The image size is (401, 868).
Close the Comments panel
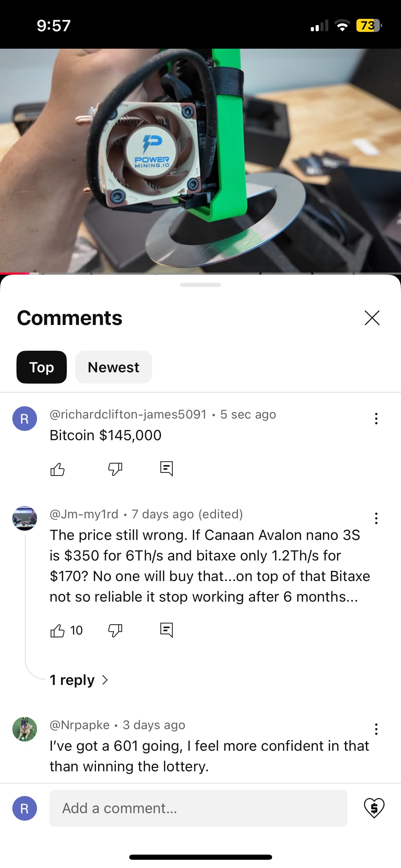click(x=372, y=318)
